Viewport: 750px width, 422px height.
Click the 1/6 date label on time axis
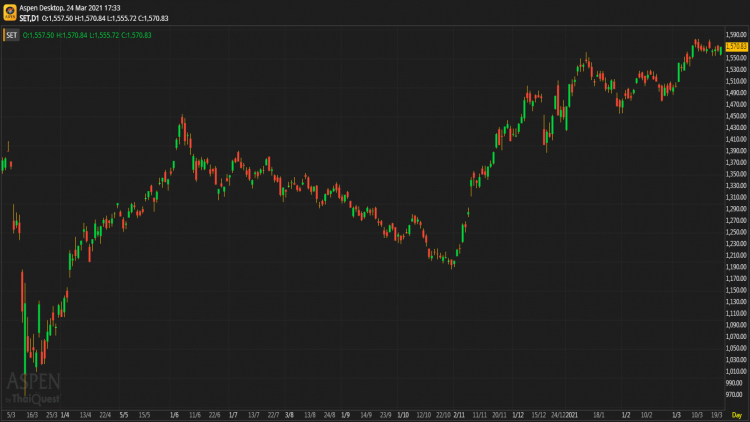click(x=175, y=415)
